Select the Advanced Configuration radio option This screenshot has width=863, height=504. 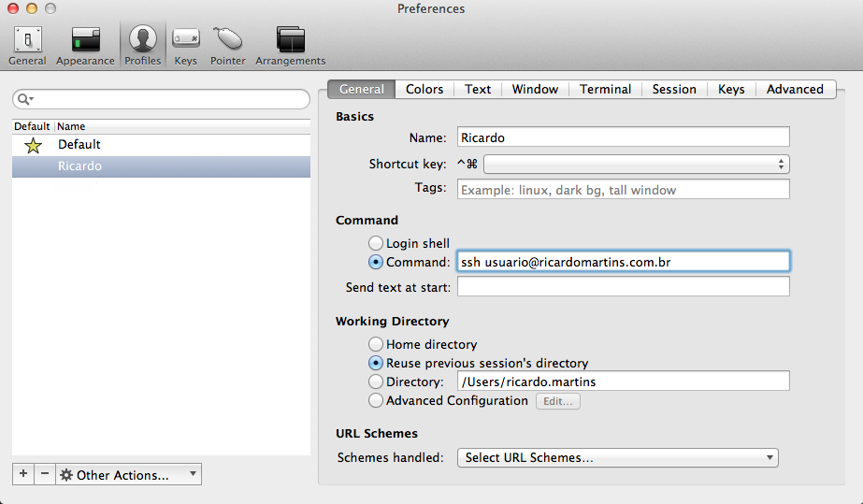pyautogui.click(x=375, y=400)
